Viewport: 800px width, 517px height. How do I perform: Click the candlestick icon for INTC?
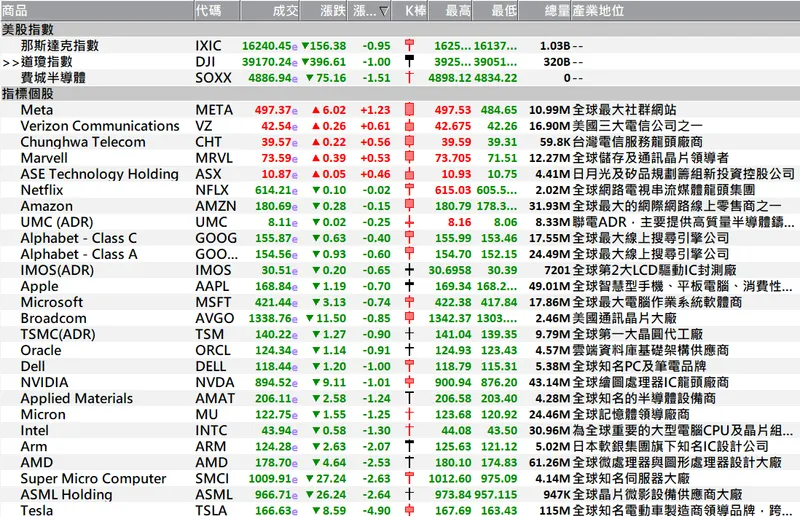[x=409, y=430]
